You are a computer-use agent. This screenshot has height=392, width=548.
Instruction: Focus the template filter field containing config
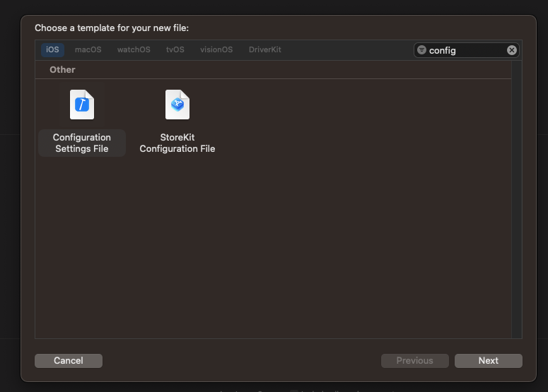466,50
